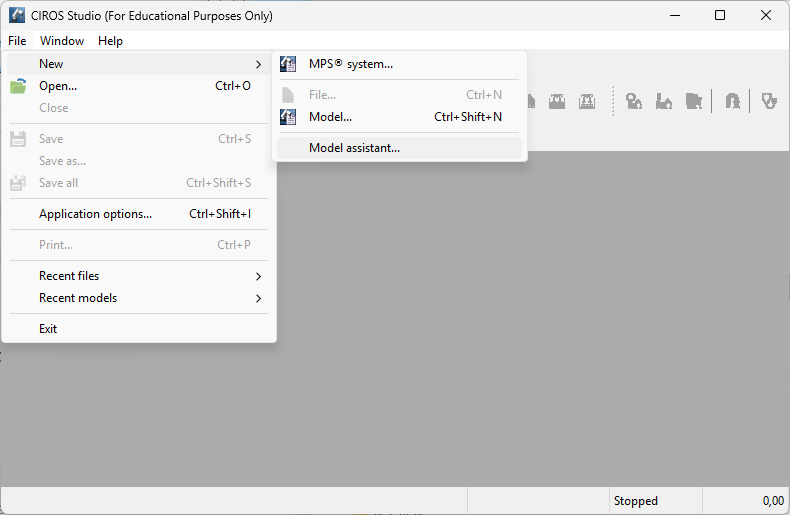Click the MPS system icon in submenu
The width and height of the screenshot is (790, 515).
(288, 64)
